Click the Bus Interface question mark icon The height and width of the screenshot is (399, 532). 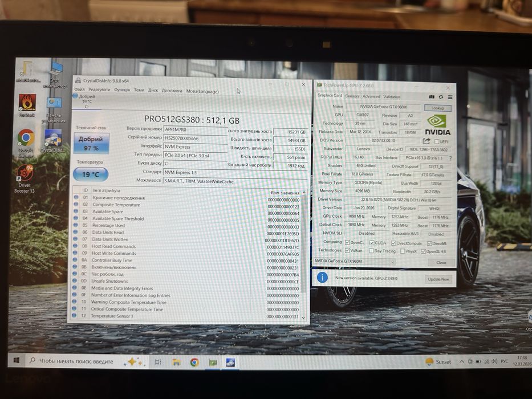tap(450, 158)
